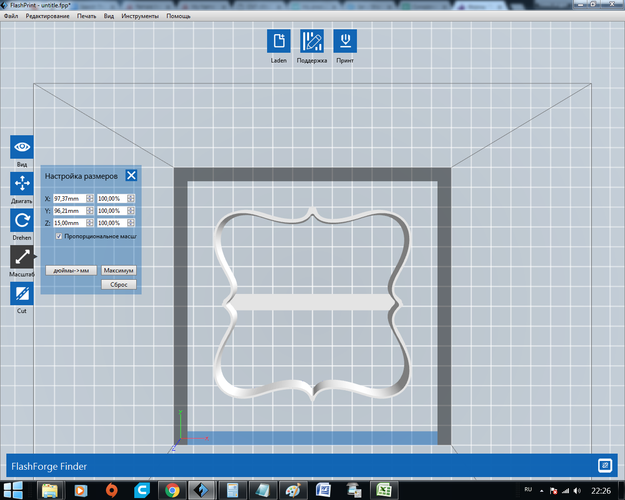
Task: Open the Поддержка supports tool
Action: coord(312,41)
